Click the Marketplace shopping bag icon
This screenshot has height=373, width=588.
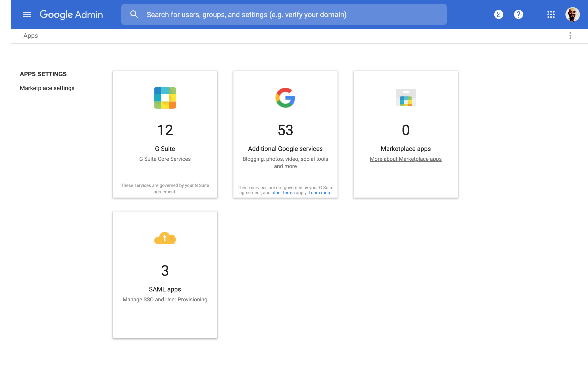(406, 98)
